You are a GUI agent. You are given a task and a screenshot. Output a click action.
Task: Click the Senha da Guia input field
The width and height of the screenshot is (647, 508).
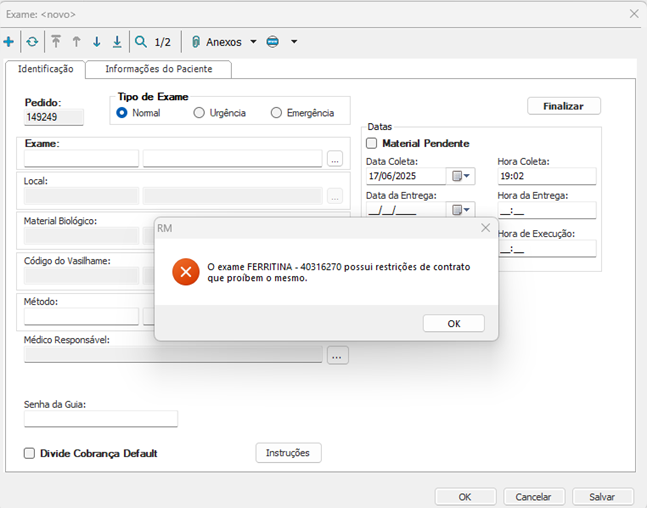(100, 419)
